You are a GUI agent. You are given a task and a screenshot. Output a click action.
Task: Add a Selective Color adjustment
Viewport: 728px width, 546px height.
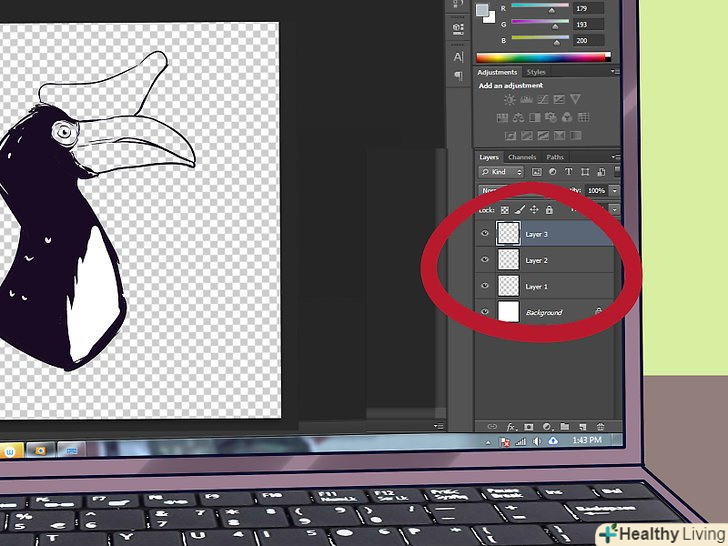pyautogui.click(x=559, y=136)
